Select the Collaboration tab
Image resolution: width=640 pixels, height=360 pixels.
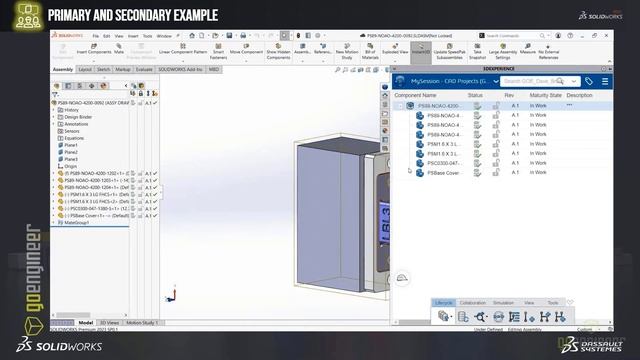[x=473, y=303]
